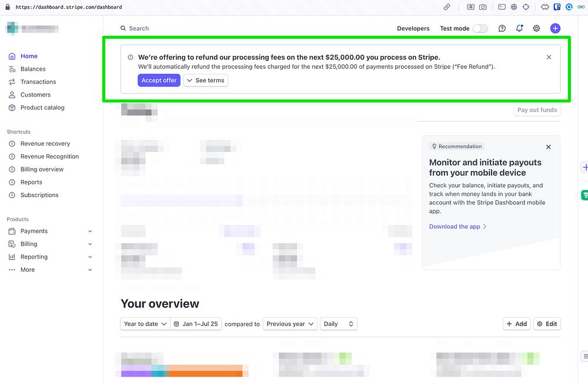Click Edit button in overview
The height and width of the screenshot is (383, 588).
click(547, 324)
